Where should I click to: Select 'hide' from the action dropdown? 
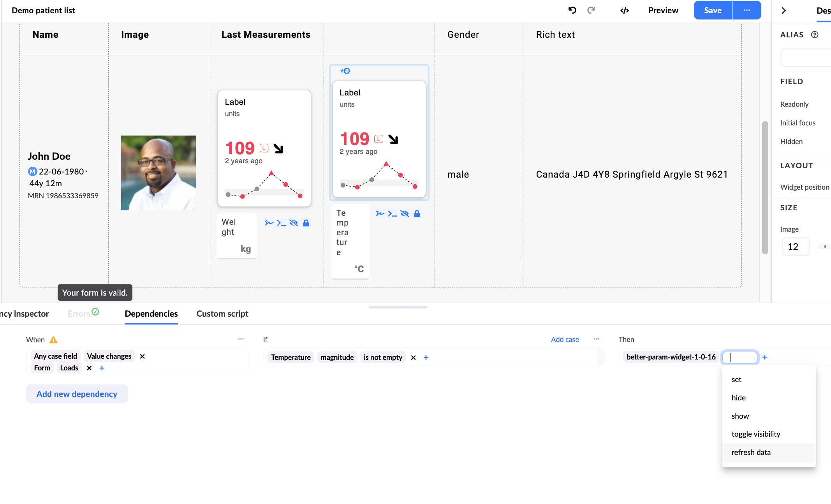(769, 398)
